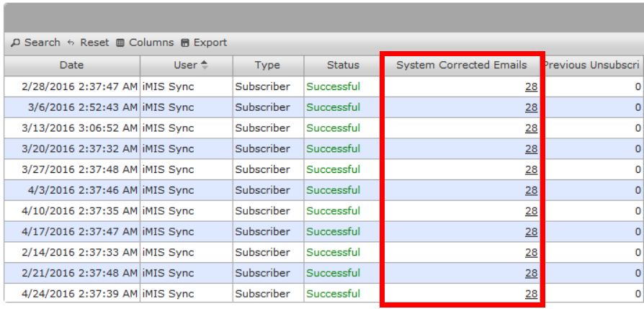644x309 pixels.
Task: Open the 28 link for 2/28/2016 row
Action: [x=531, y=86]
